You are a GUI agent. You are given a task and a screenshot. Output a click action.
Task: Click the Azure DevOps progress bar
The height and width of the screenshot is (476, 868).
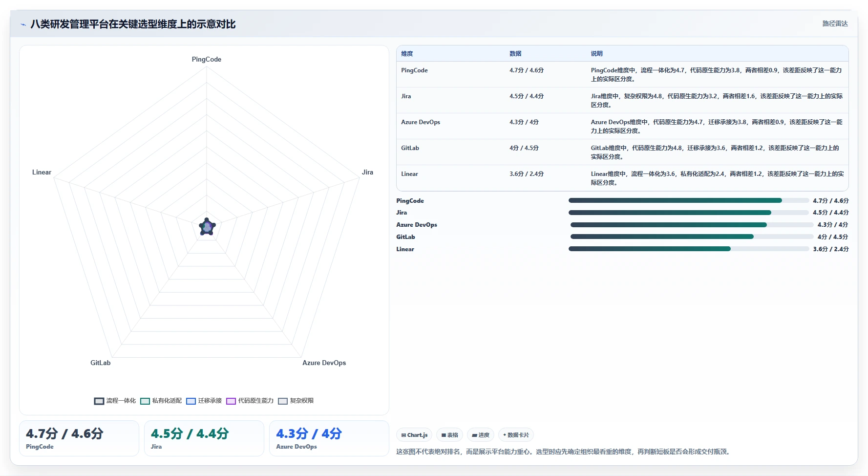[692, 225]
